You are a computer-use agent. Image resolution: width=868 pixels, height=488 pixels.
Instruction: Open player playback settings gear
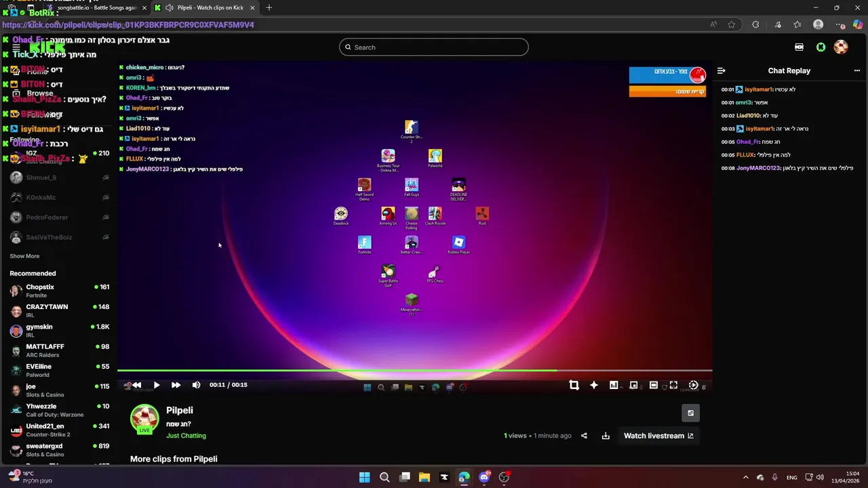(x=693, y=385)
